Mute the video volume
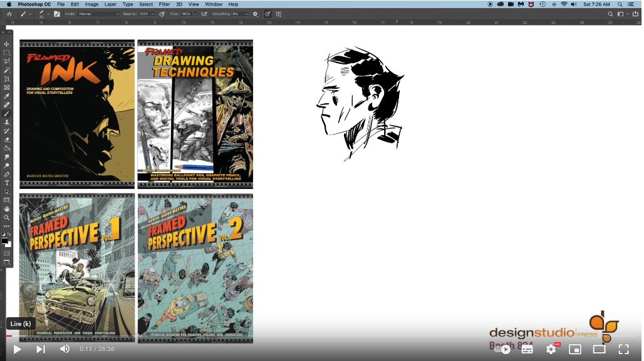This screenshot has height=361, width=644. 65,349
